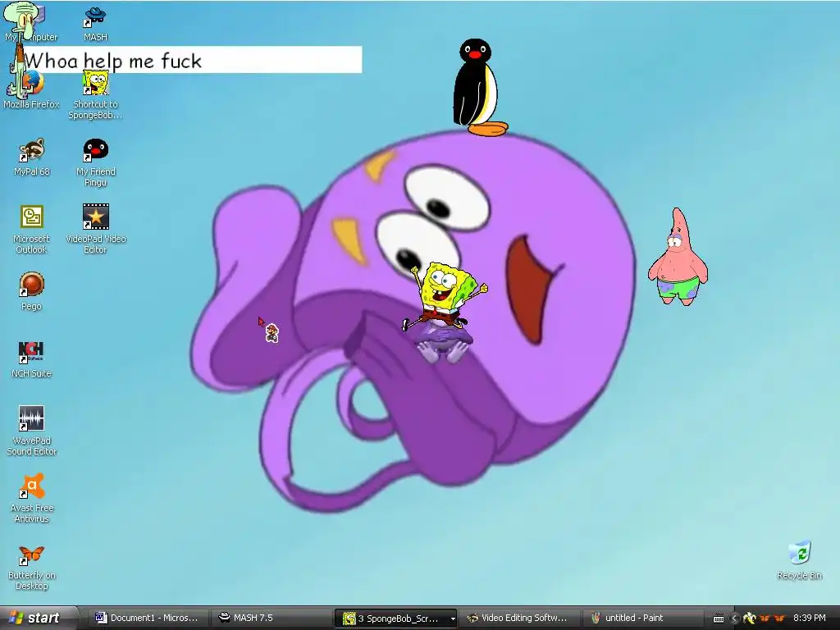840x630 pixels.
Task: Open the Recycle Bin
Action: click(799, 560)
